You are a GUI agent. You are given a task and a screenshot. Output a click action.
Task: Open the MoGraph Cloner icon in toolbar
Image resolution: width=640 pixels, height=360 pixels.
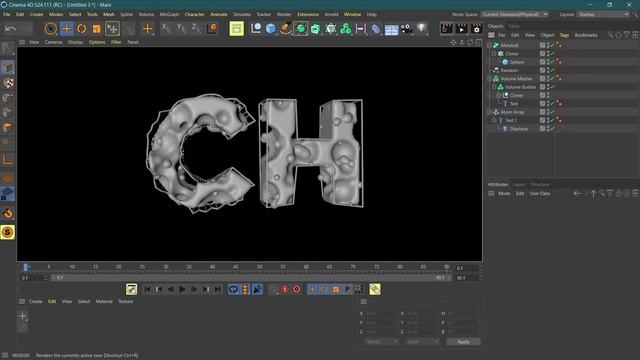tap(331, 29)
